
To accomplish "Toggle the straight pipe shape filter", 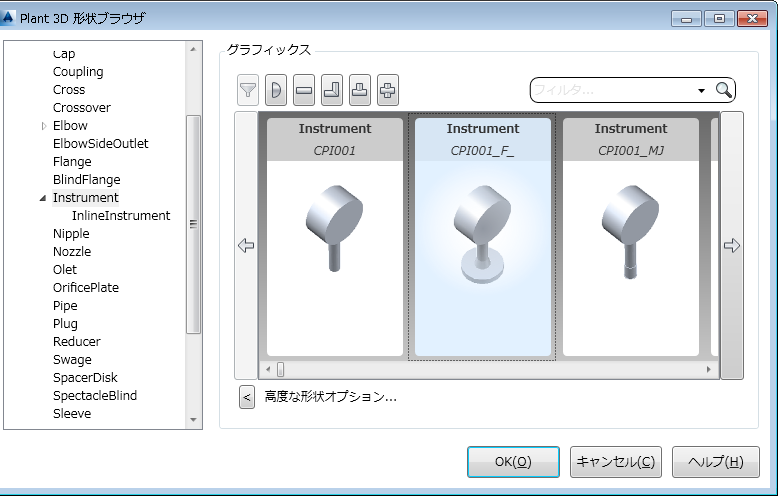I will coord(304,90).
